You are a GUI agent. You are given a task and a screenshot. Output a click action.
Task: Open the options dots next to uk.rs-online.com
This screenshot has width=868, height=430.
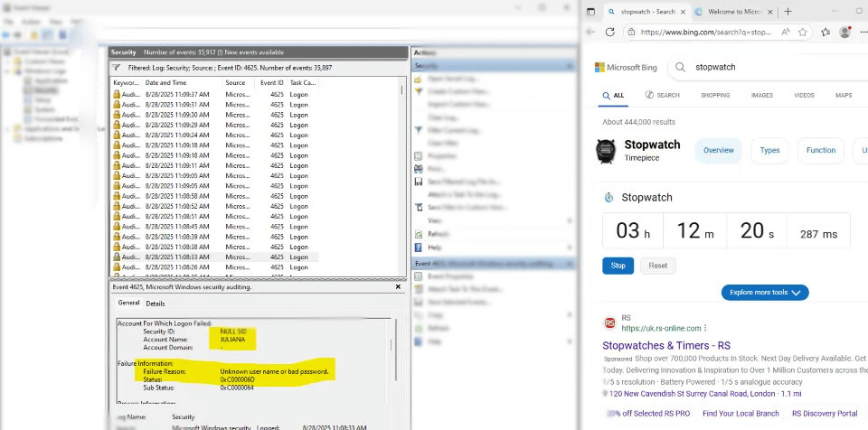(x=705, y=328)
